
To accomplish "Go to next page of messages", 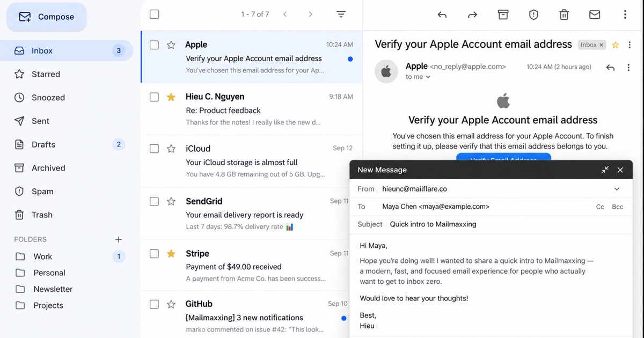I will [x=310, y=14].
